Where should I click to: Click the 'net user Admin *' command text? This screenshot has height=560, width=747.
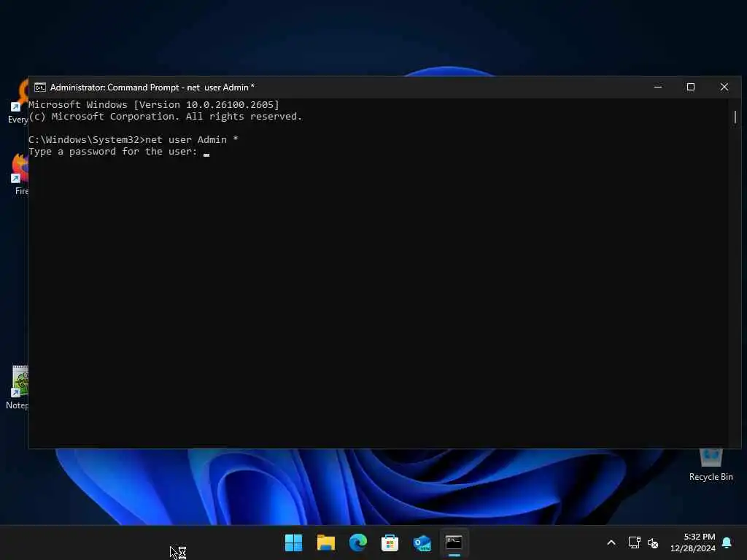(192, 139)
